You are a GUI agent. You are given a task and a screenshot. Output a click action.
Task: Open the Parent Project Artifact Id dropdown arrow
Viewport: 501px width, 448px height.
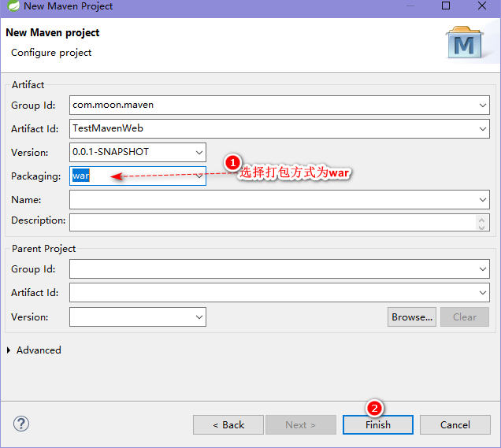[x=482, y=292]
